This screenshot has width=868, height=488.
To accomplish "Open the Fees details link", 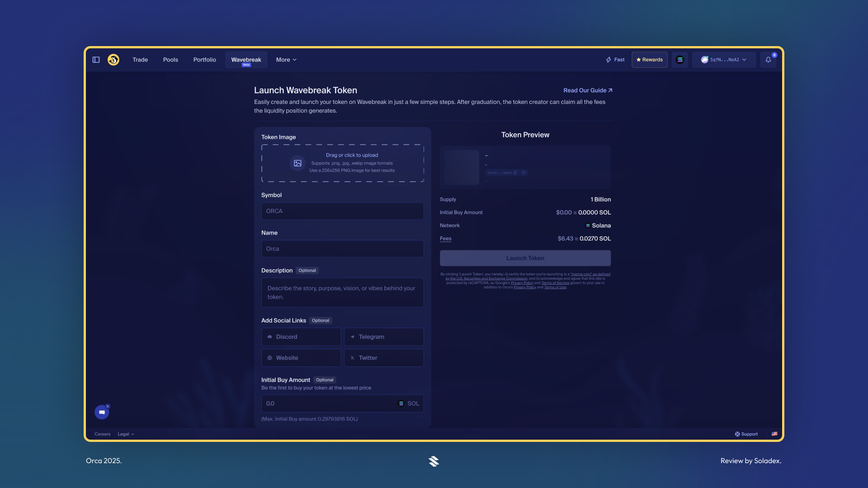I will [446, 239].
